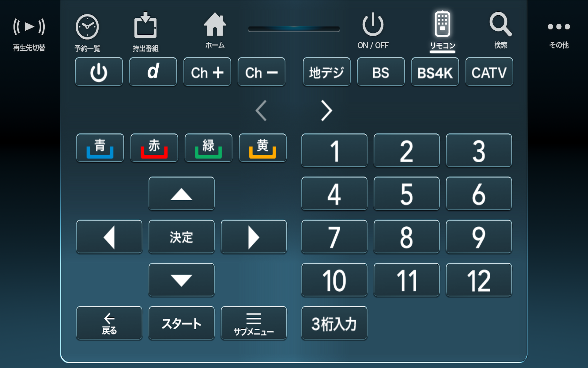Tap the red 赤 color button
Screen dimensions: 588x368
tap(154, 148)
